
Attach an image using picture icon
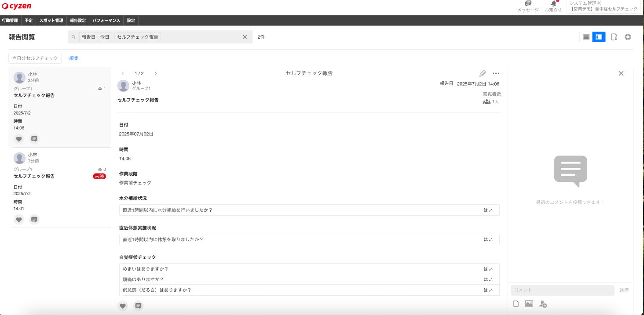tap(529, 304)
